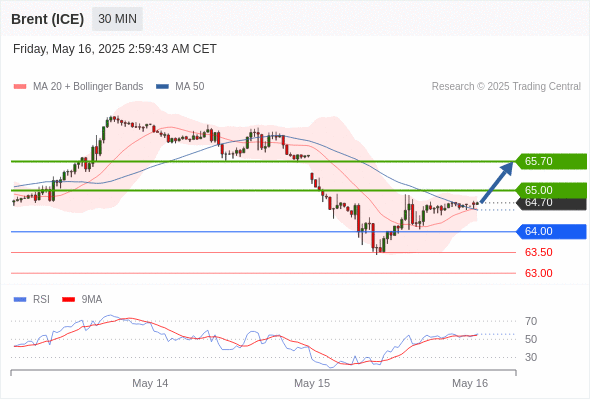Select the MA 20 + Bollinger Bands legend label

tap(88, 87)
